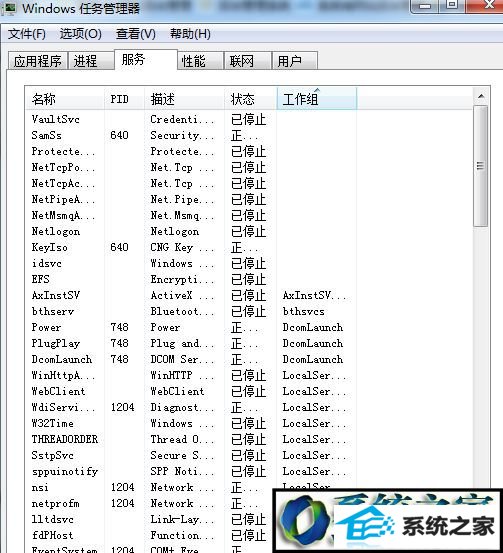Select the sppuinotify service row
Screen dimensions: 503x553
point(249,472)
